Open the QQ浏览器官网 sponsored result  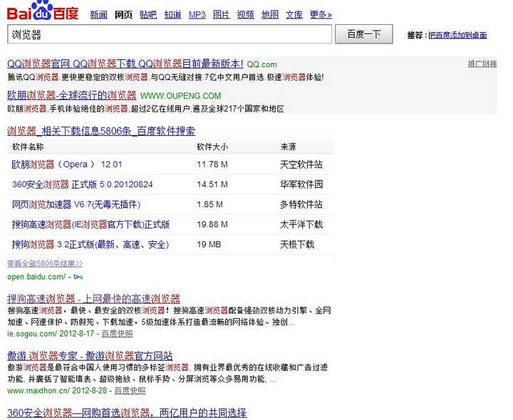click(125, 64)
